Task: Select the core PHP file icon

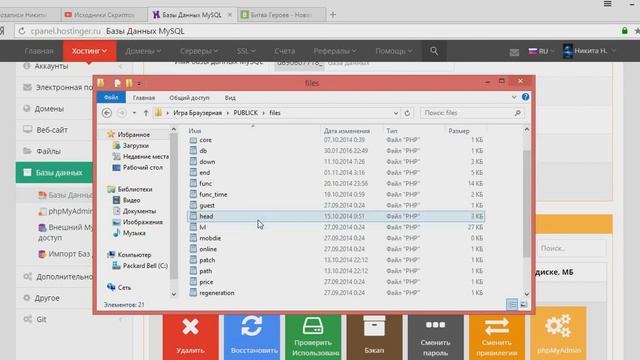Action: [x=193, y=140]
